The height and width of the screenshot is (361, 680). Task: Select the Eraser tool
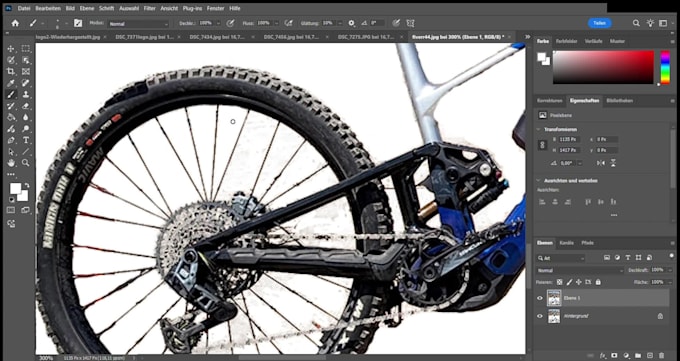point(26,106)
